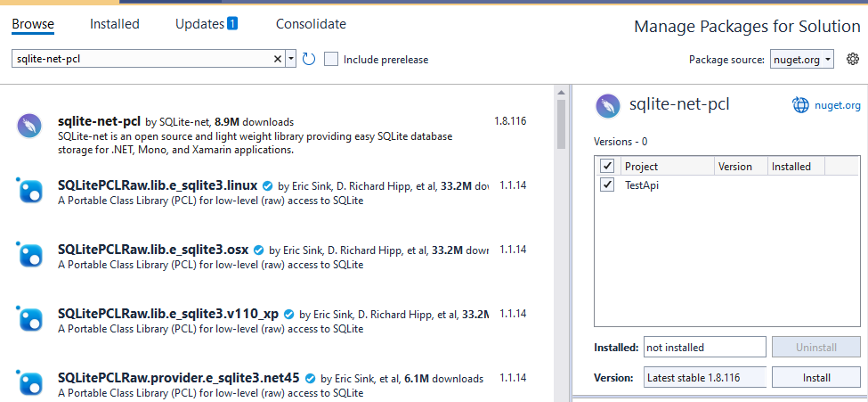Click version 1.8.116 of sqlite-net-pcl in list
The height and width of the screenshot is (402, 868).
point(510,121)
